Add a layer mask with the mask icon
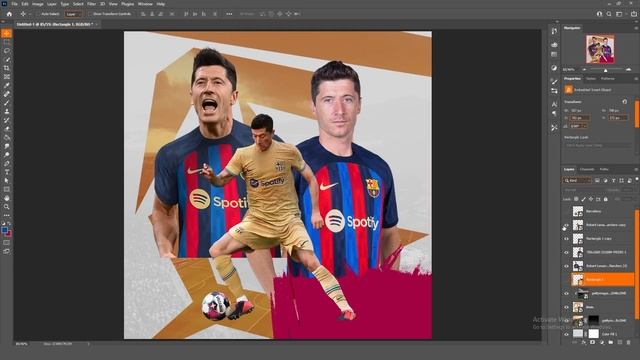This screenshot has width=640, height=360. tap(592, 342)
